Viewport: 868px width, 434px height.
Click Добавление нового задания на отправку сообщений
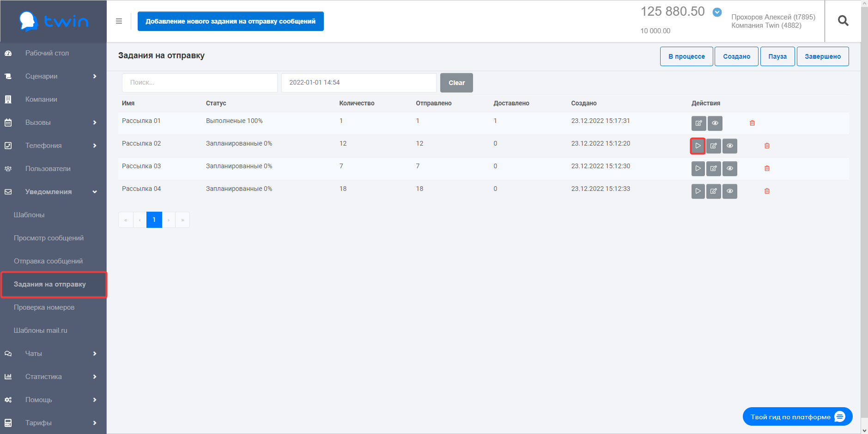[x=231, y=21]
